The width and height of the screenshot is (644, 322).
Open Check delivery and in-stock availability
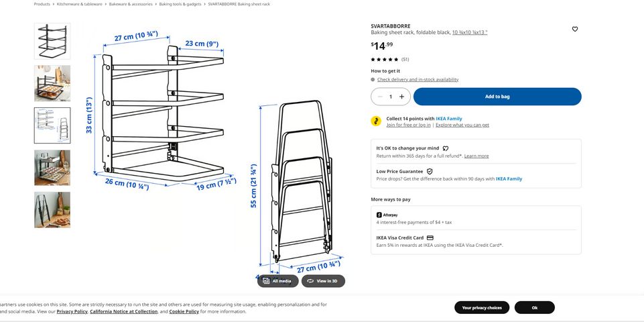[x=417, y=79]
